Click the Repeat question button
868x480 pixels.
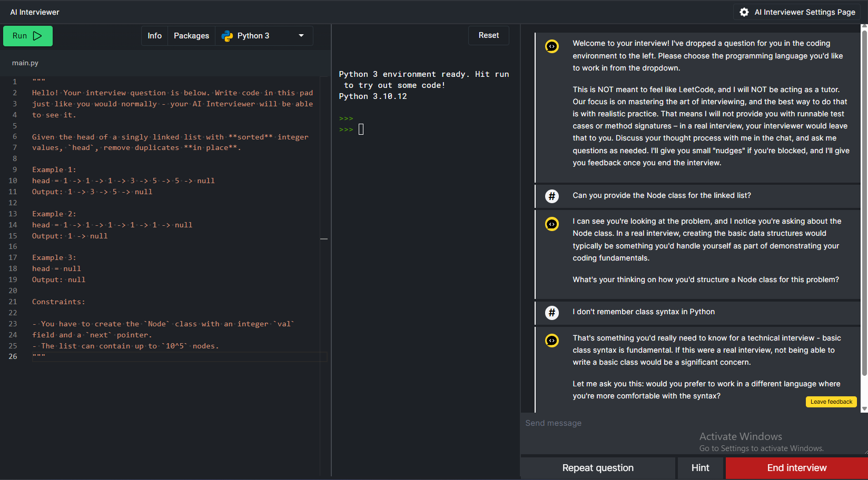pos(598,468)
